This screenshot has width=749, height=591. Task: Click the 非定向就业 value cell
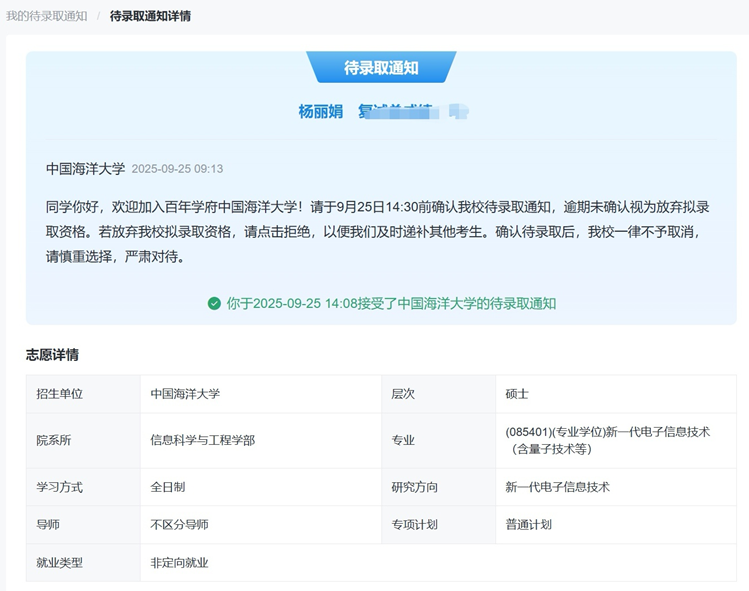[439, 563]
